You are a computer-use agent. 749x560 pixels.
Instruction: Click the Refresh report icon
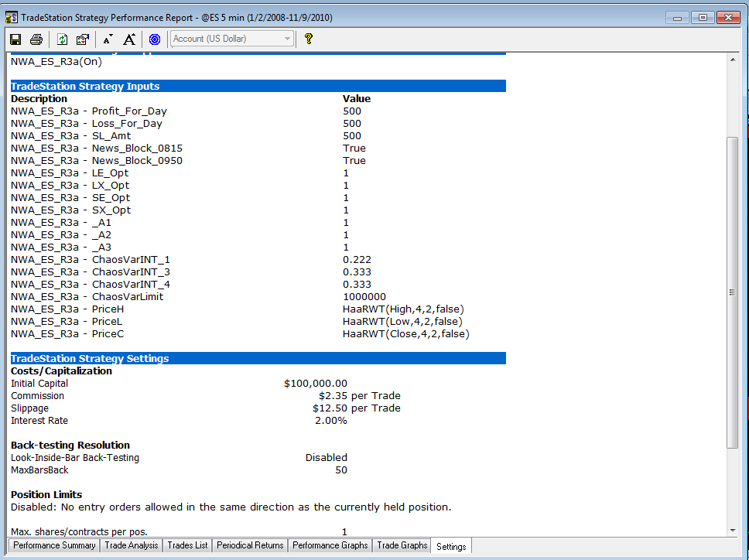62,39
